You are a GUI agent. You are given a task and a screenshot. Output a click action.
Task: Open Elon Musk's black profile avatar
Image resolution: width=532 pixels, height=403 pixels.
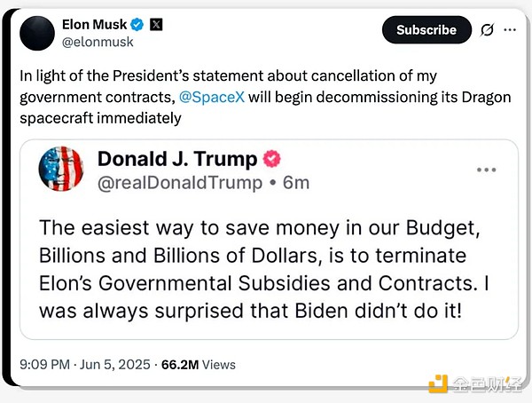pos(36,31)
